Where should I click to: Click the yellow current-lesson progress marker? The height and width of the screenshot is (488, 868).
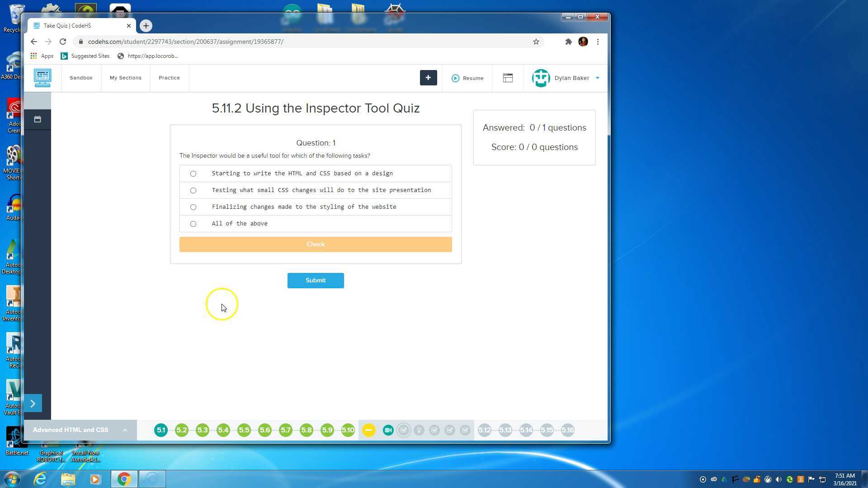[x=368, y=430]
